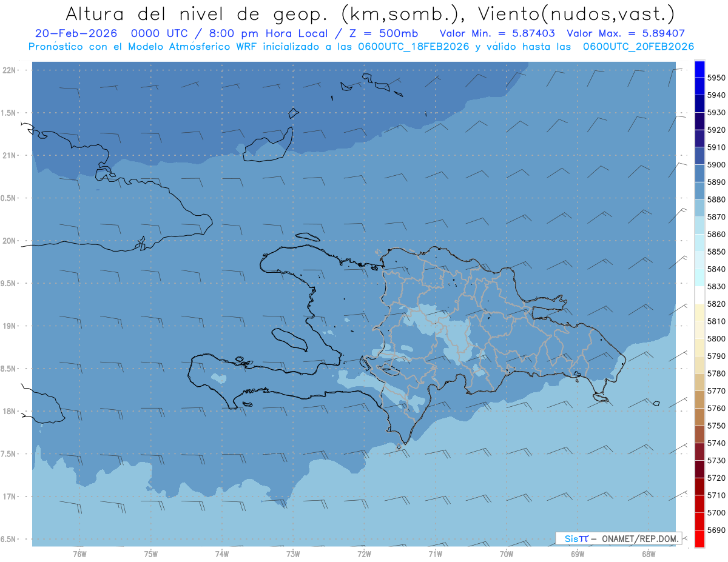Click the '5770' colorbar label

[x=716, y=391]
